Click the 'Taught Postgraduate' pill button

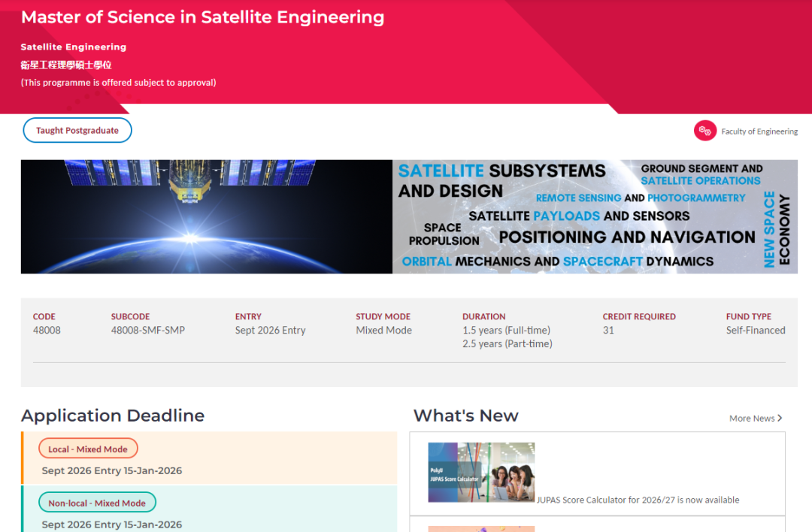click(77, 129)
